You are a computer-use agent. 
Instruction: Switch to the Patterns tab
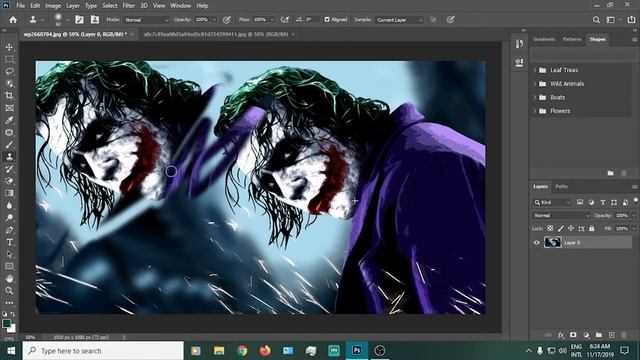click(x=572, y=39)
